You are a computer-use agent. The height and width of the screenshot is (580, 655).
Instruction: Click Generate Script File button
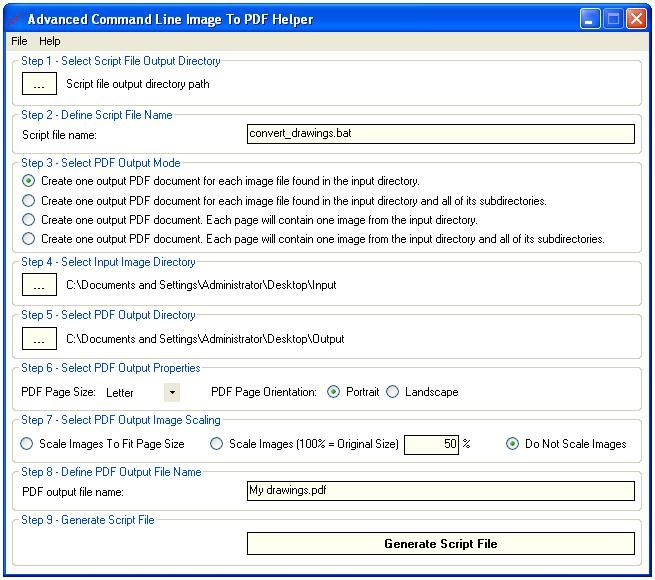click(x=441, y=544)
